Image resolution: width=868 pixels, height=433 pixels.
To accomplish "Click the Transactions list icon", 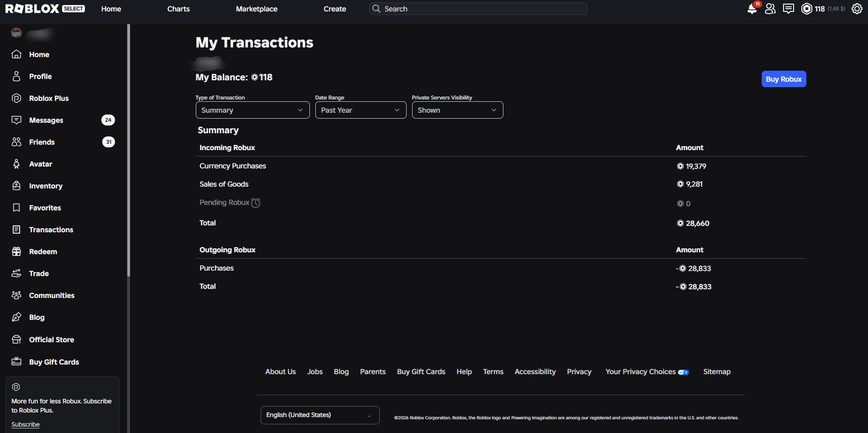I will point(16,230).
